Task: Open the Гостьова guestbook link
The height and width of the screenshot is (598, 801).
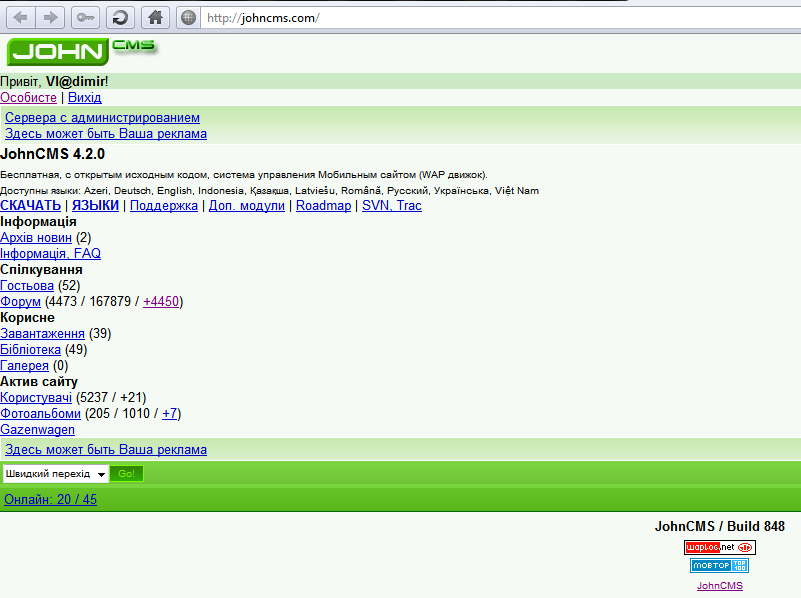Action: tap(27, 285)
